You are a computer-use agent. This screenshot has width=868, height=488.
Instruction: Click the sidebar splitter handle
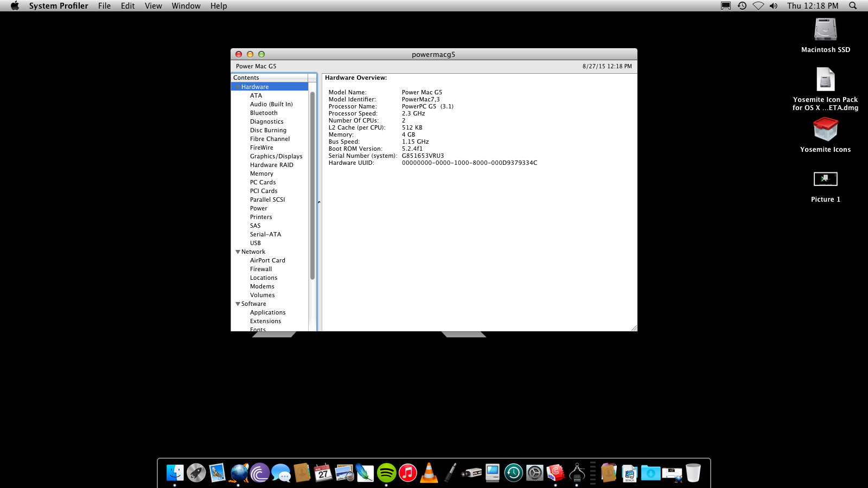(319, 202)
